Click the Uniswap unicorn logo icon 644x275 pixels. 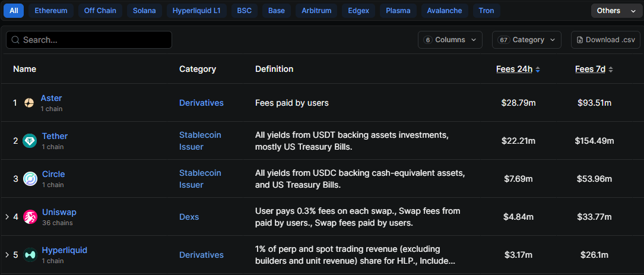pyautogui.click(x=30, y=217)
